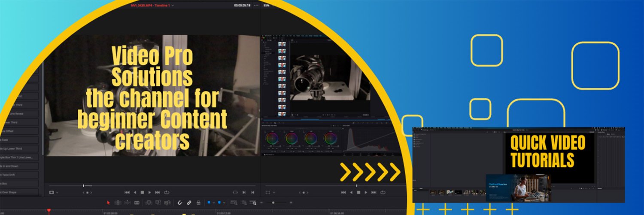Click the timeline zoom plus icon
Screen dimensions: 644x215
[291, 203]
